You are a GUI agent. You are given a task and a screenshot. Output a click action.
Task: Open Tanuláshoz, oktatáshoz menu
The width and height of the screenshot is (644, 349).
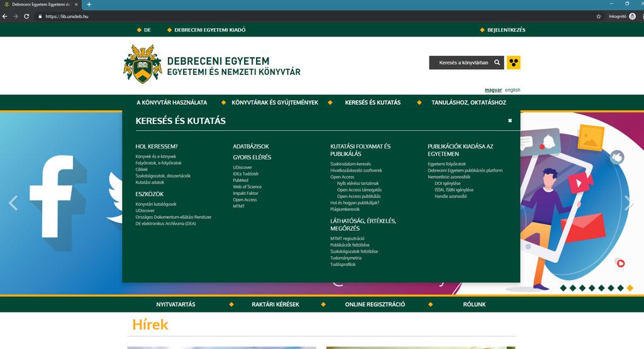pos(469,102)
